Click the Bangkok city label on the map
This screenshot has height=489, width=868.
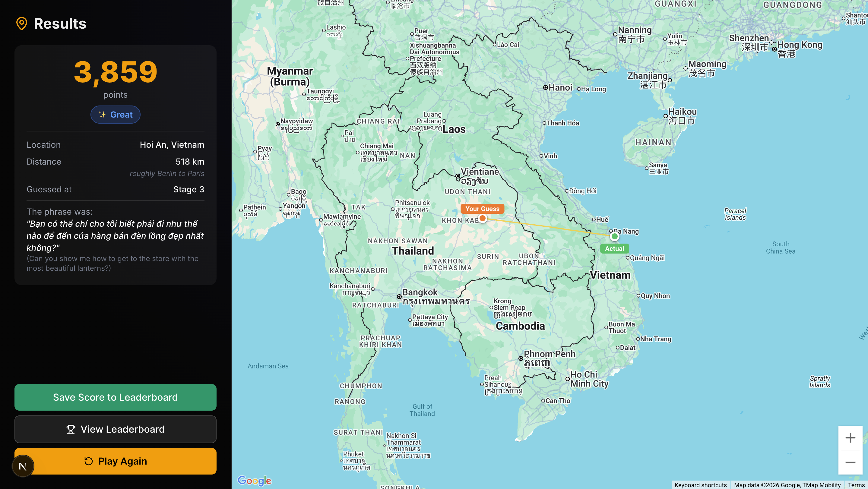[x=420, y=292]
